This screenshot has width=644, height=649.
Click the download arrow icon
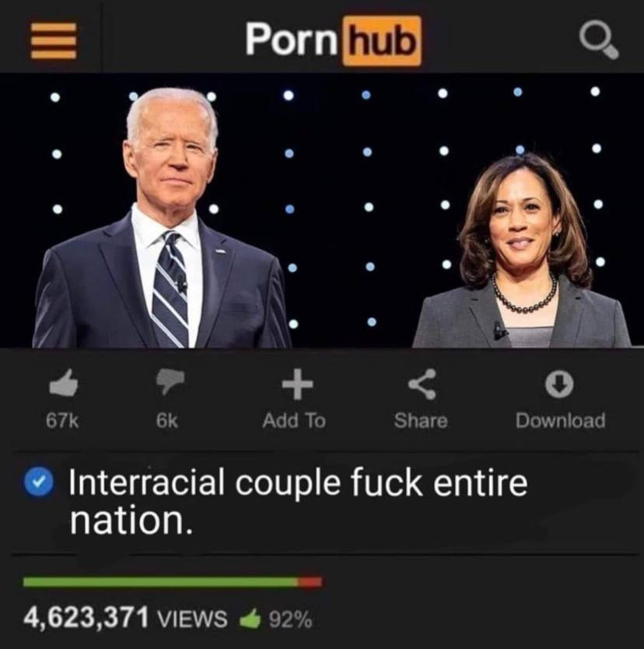[x=559, y=384]
